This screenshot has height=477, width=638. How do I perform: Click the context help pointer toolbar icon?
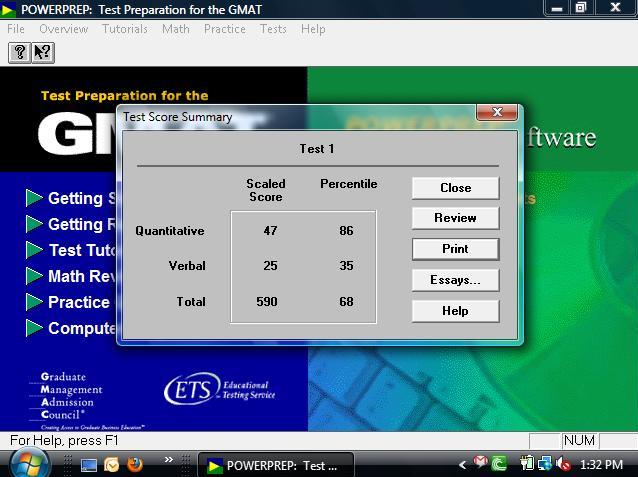43,53
